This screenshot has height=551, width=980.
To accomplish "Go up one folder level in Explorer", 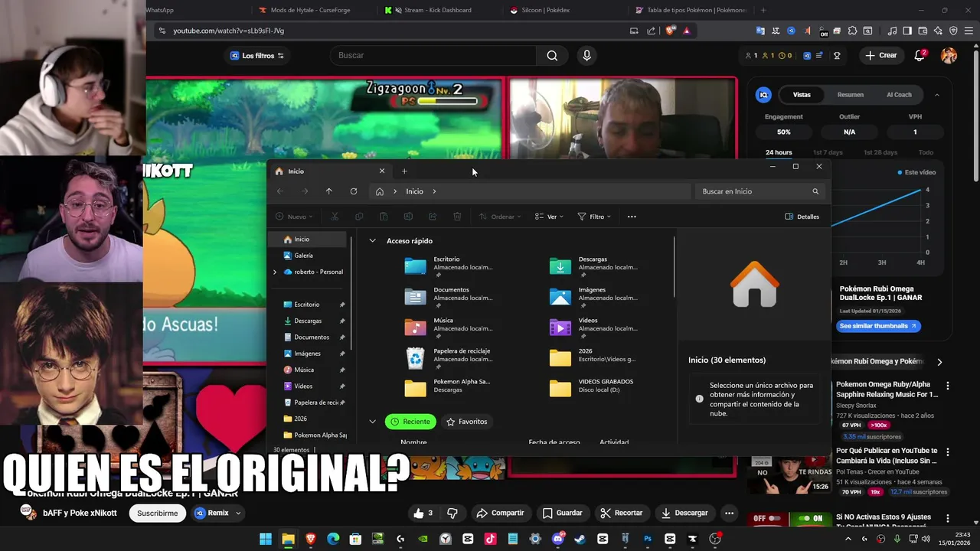I will (329, 191).
